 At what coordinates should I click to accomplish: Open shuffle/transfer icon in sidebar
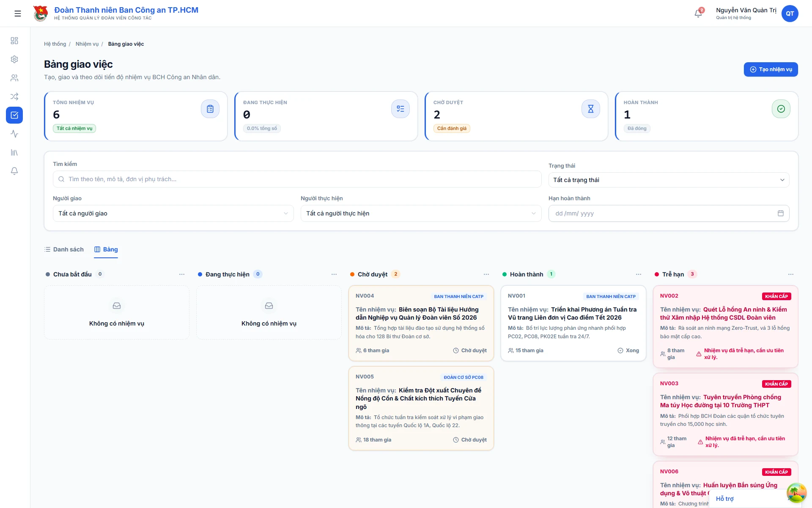pos(14,97)
